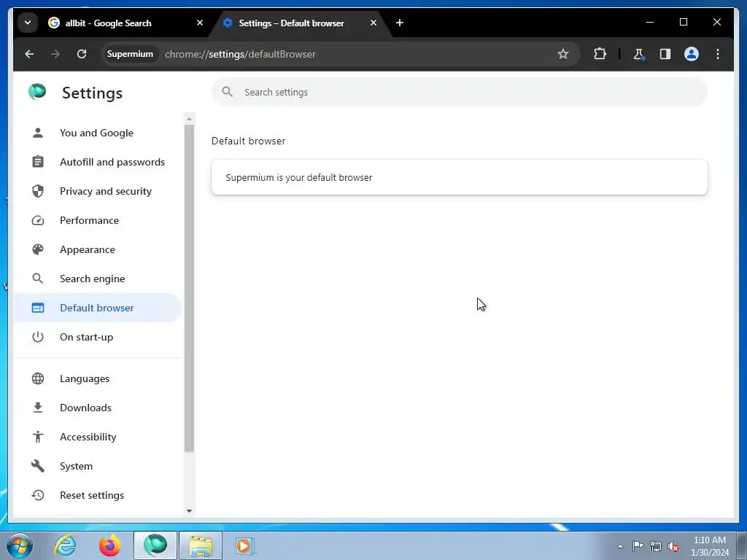Viewport: 747px width, 560px height.
Task: Click the address bar URL
Action: click(x=240, y=54)
